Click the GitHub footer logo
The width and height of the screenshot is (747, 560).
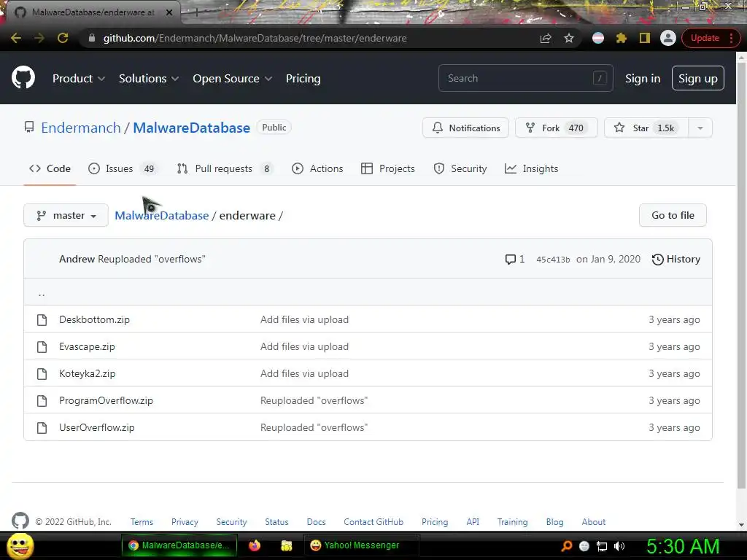pyautogui.click(x=20, y=521)
